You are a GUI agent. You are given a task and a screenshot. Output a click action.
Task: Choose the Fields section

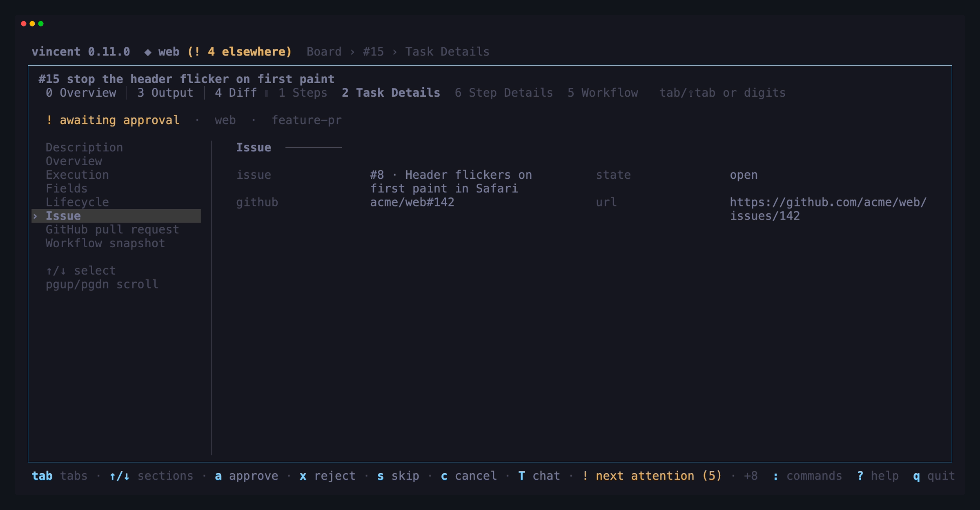[67, 188]
